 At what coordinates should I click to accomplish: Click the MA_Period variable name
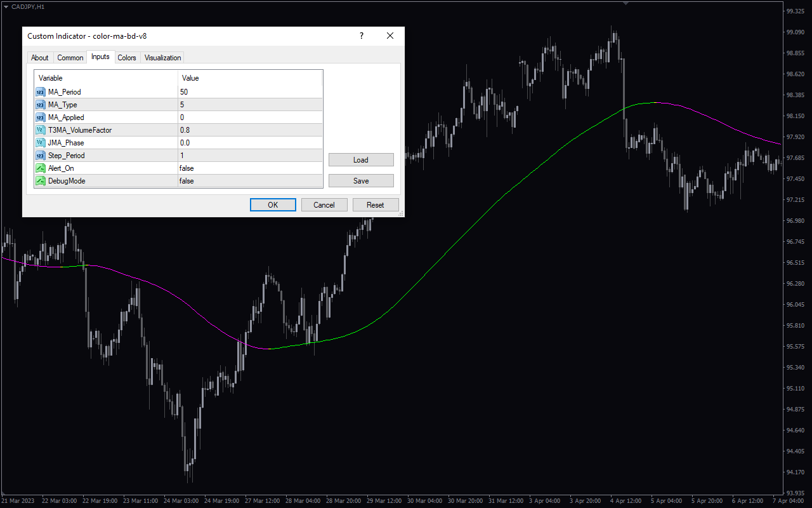pyautogui.click(x=65, y=92)
